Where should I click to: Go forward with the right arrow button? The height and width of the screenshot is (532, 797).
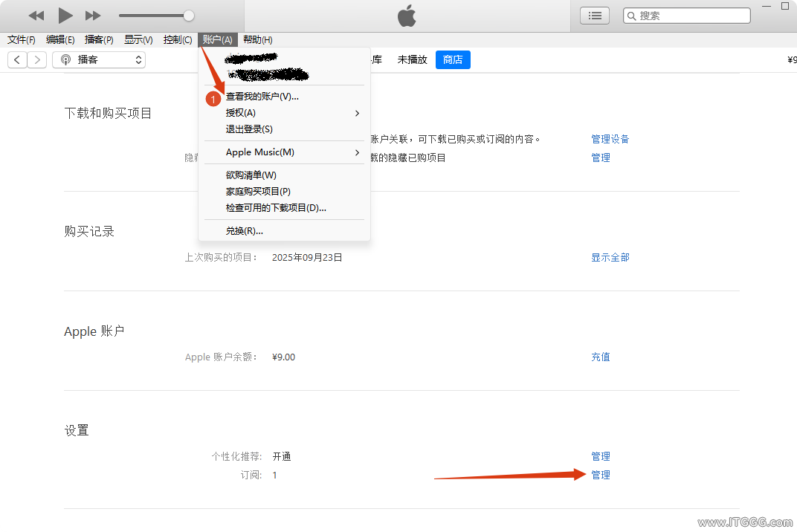click(x=37, y=60)
